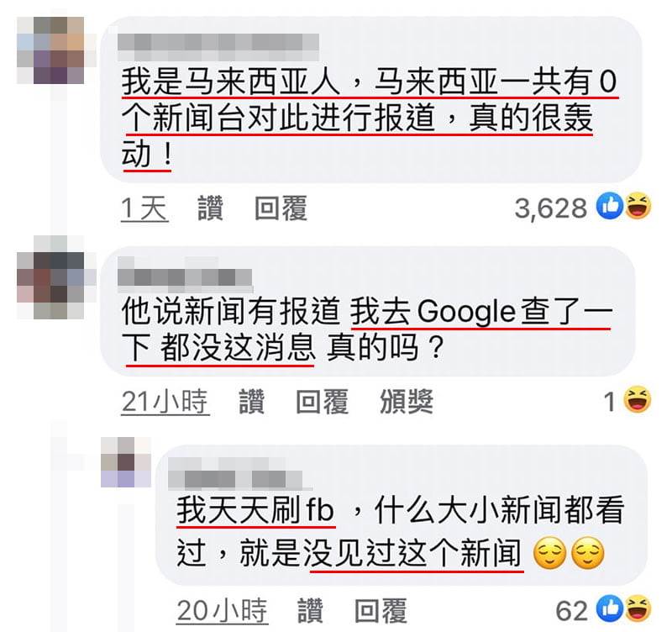Click the like icon next to 62

(610, 608)
